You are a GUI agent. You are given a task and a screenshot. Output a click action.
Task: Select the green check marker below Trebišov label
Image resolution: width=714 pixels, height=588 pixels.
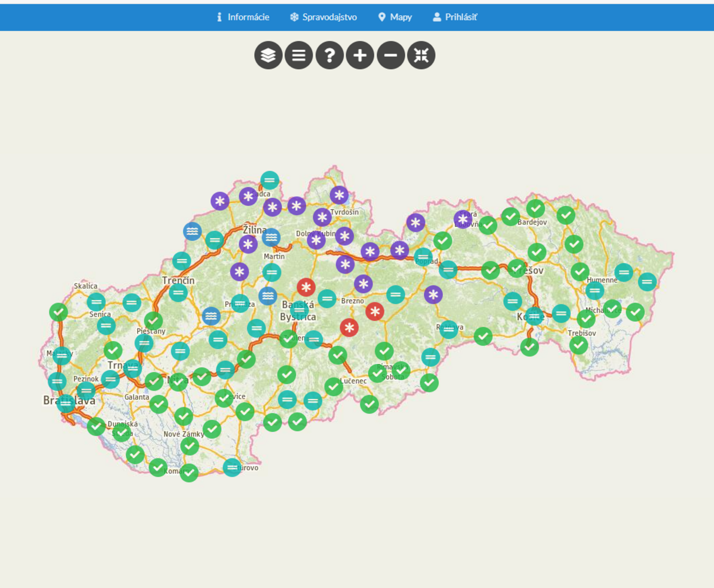[x=578, y=345]
